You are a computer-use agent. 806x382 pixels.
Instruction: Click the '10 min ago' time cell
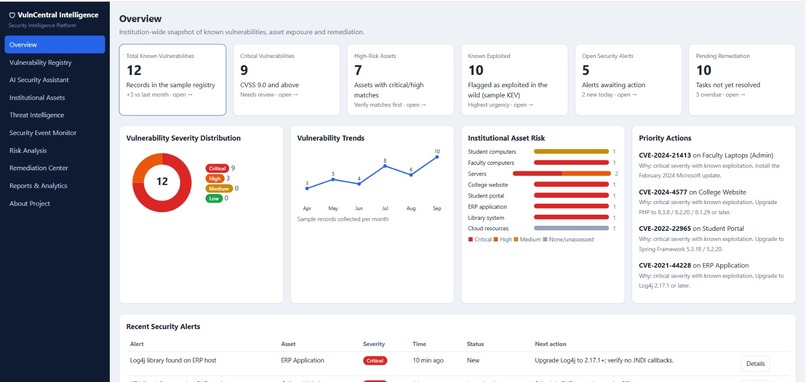click(x=428, y=360)
